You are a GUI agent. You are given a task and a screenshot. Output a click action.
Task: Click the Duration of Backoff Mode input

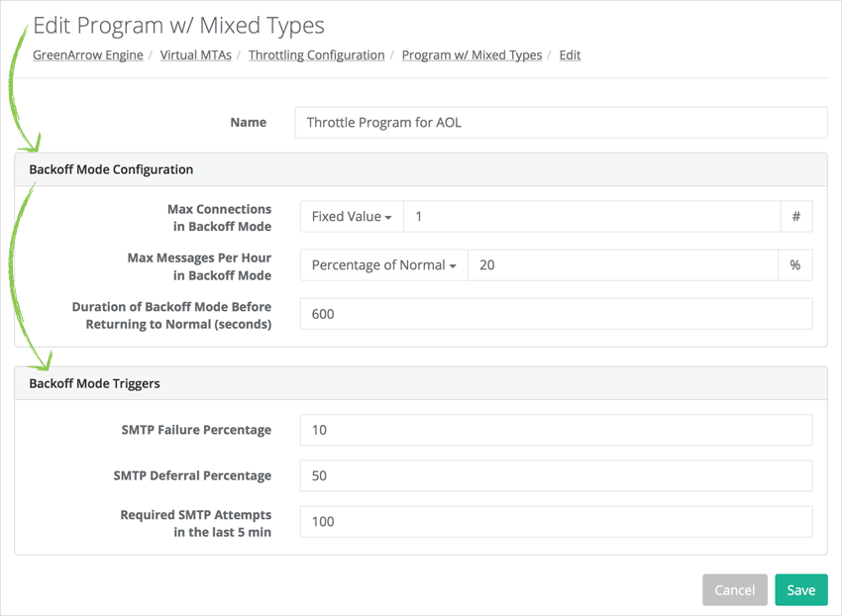[x=555, y=314]
